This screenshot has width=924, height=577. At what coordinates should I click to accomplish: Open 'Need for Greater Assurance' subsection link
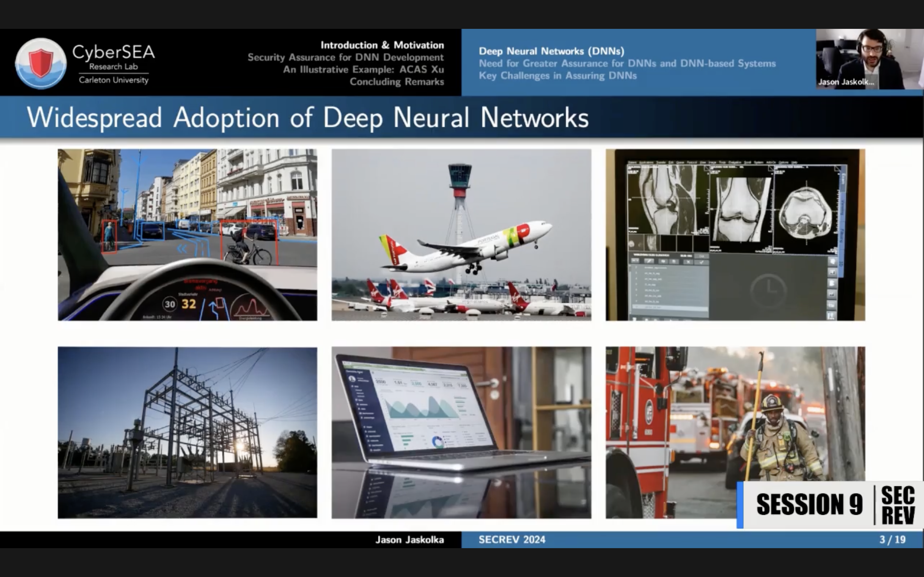tap(627, 63)
